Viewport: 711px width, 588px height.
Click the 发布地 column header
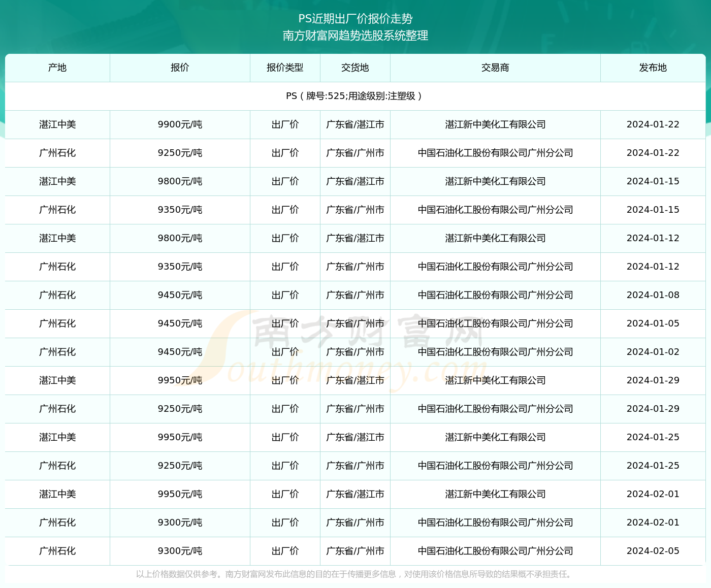pyautogui.click(x=653, y=68)
